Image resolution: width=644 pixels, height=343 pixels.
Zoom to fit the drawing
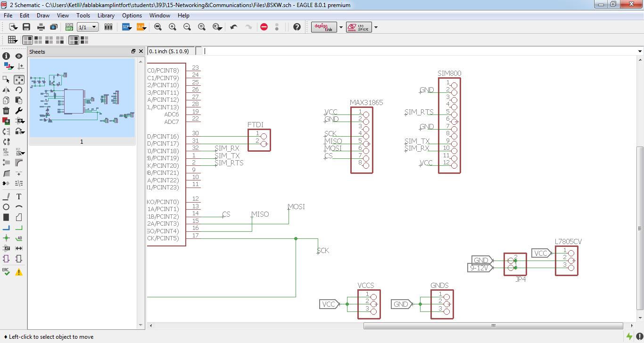click(x=158, y=27)
